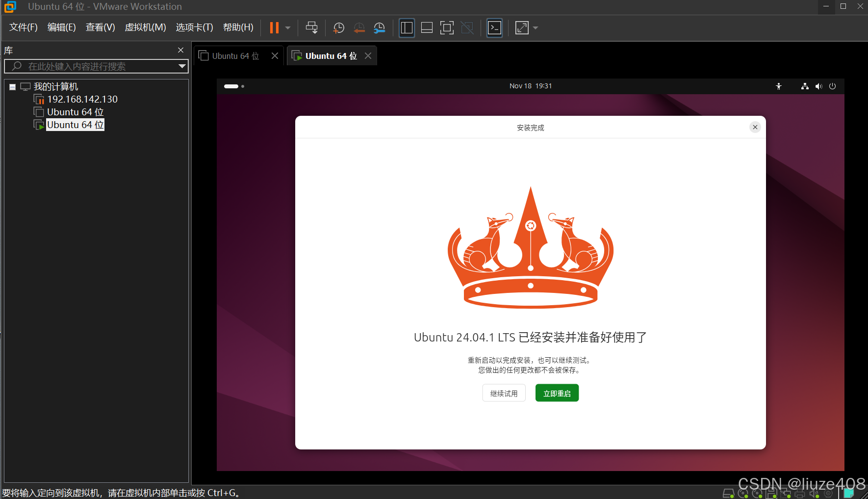Click the Ubuntu volume icon in top bar
868x499 pixels.
click(x=818, y=86)
